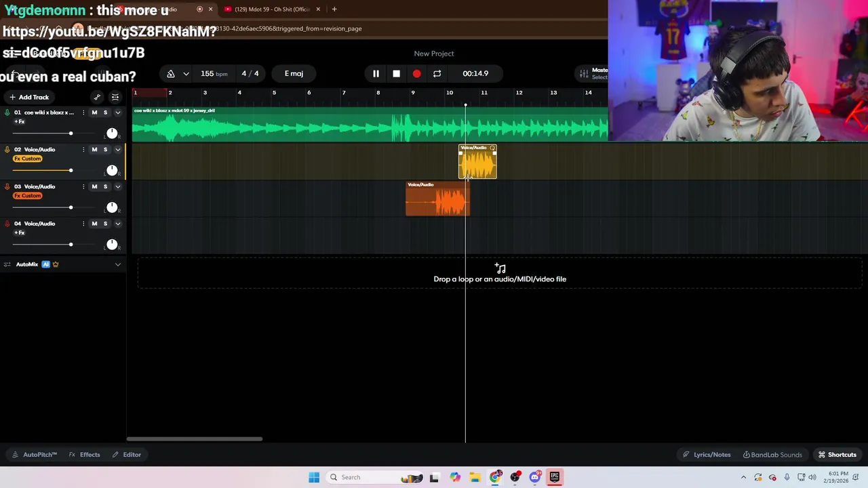Open track 02 three-dot menu
The width and height of the screenshot is (868, 488).
pos(83,149)
